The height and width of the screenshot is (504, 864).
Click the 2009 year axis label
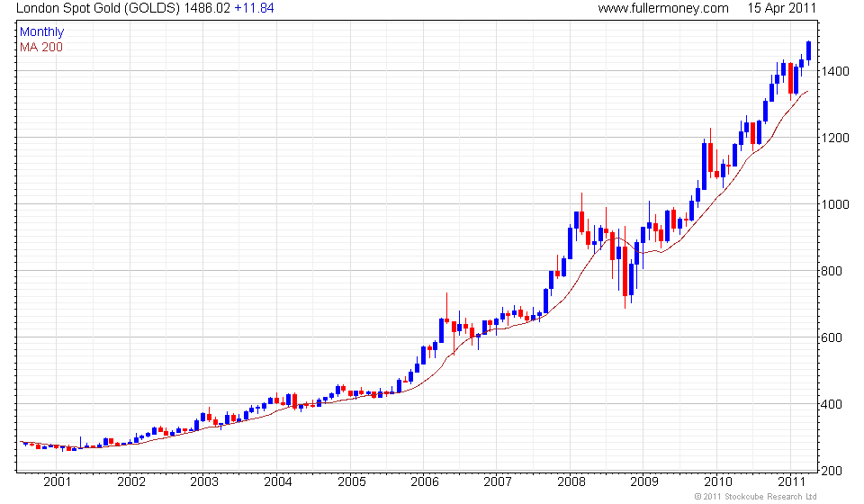click(x=644, y=482)
